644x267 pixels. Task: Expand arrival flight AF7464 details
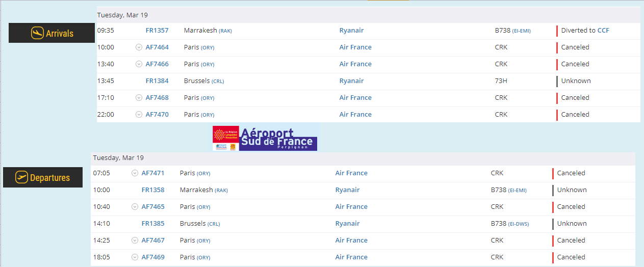click(139, 47)
